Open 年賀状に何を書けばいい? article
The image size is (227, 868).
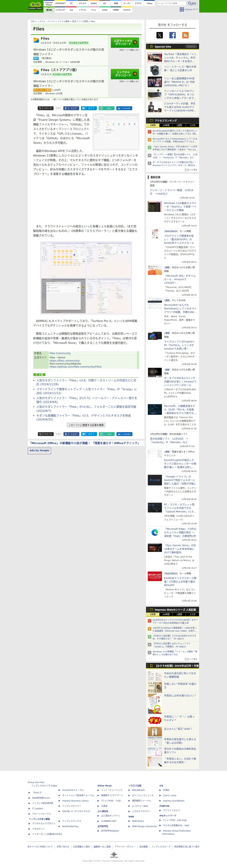(180, 695)
